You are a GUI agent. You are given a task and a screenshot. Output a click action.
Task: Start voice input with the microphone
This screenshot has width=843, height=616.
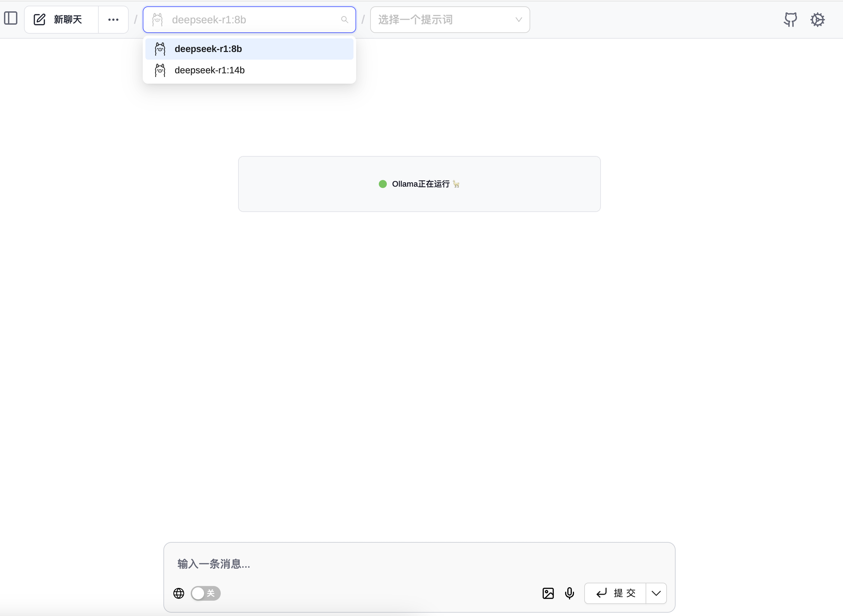(569, 593)
